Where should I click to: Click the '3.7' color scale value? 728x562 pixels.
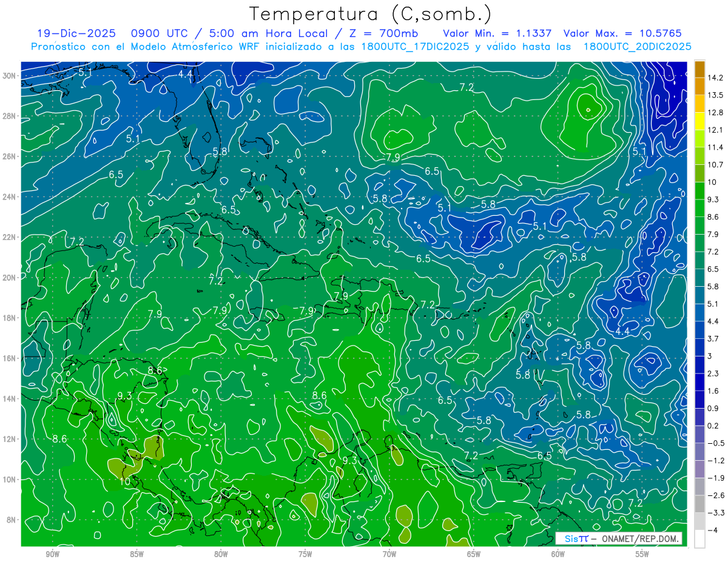(713, 338)
